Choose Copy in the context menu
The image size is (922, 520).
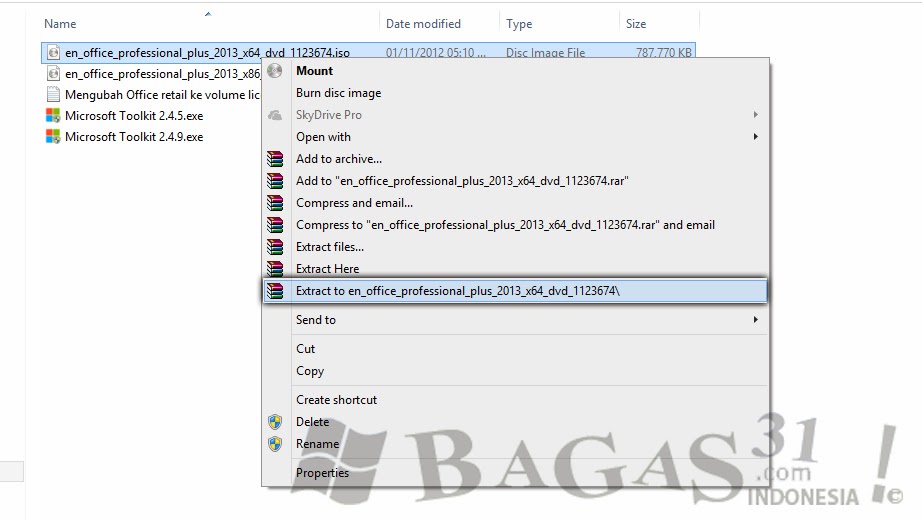[310, 371]
